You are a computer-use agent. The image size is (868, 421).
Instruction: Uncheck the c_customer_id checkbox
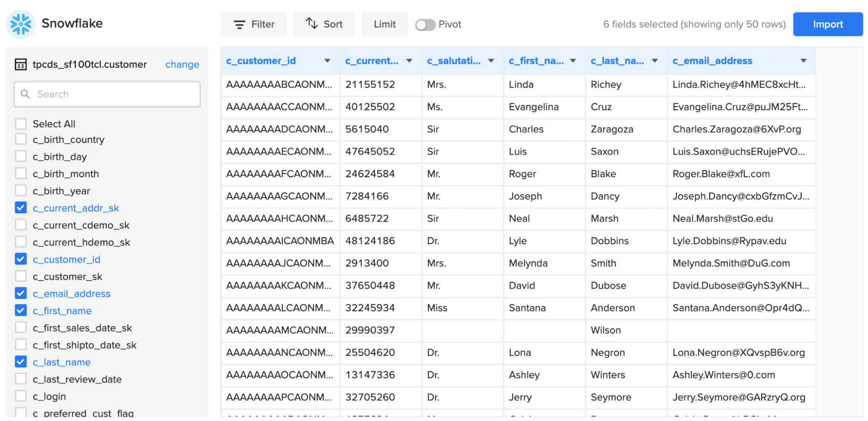click(21, 259)
